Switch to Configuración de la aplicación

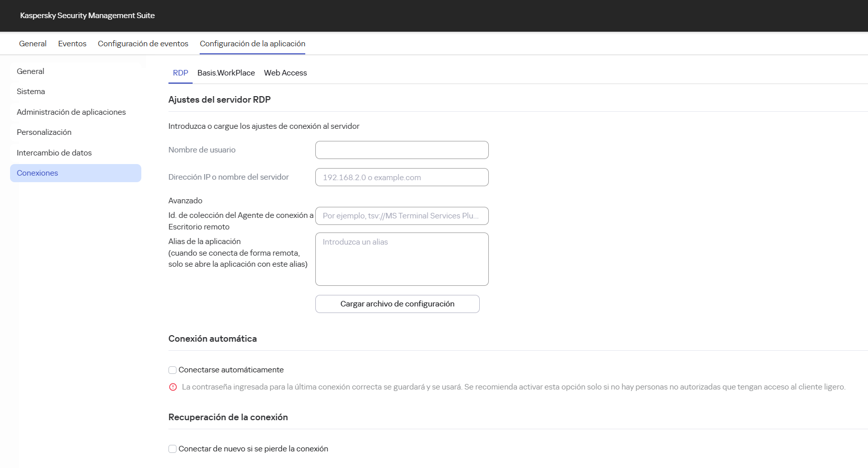[x=252, y=44]
